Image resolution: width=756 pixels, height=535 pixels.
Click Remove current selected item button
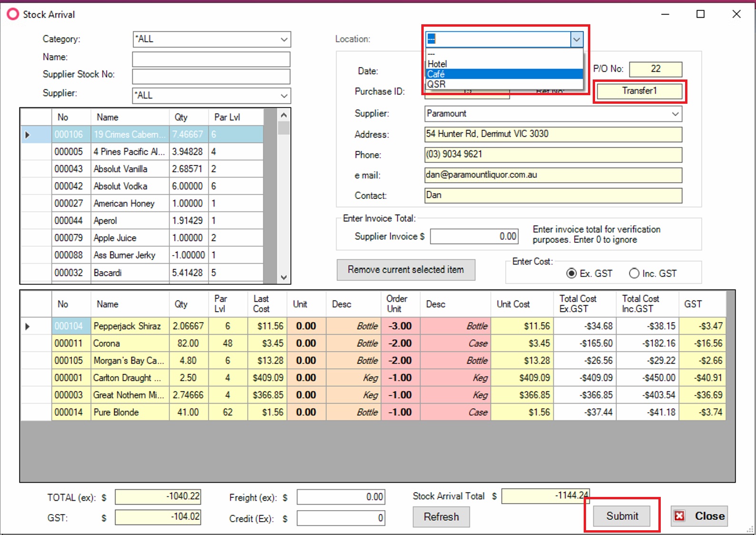(406, 270)
